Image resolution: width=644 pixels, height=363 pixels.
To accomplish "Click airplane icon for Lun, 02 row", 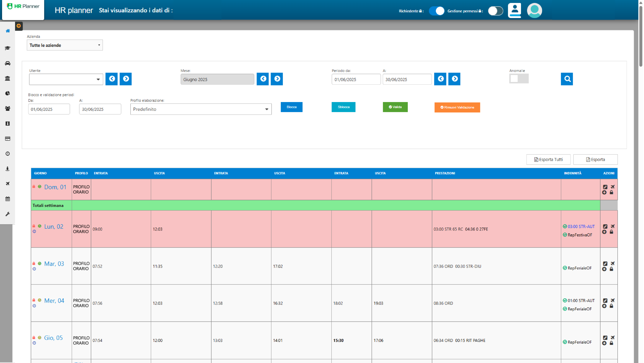I will point(612,226).
